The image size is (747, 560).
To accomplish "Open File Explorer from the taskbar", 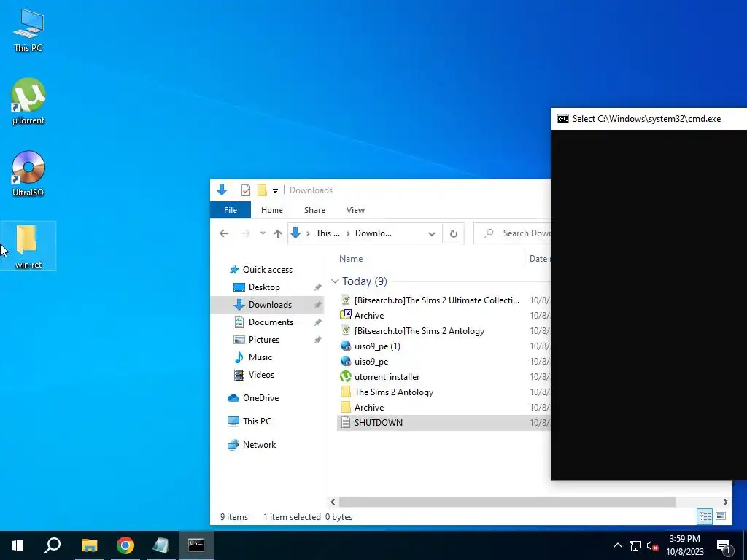I will pos(89,545).
